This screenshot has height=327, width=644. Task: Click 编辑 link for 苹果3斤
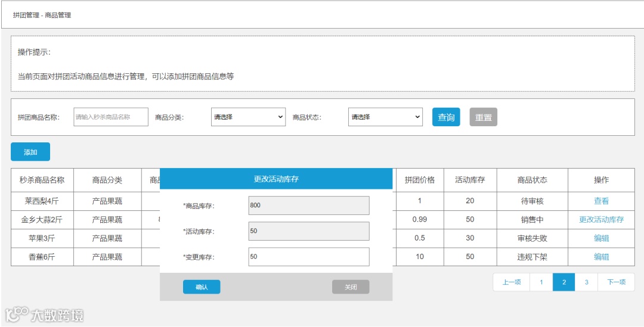(x=601, y=238)
